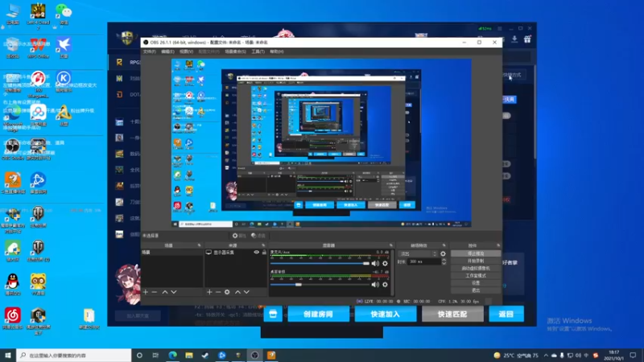Image resolution: width=644 pixels, height=362 pixels.
Task: Open Microsoft Edge from the taskbar
Action: 172,355
